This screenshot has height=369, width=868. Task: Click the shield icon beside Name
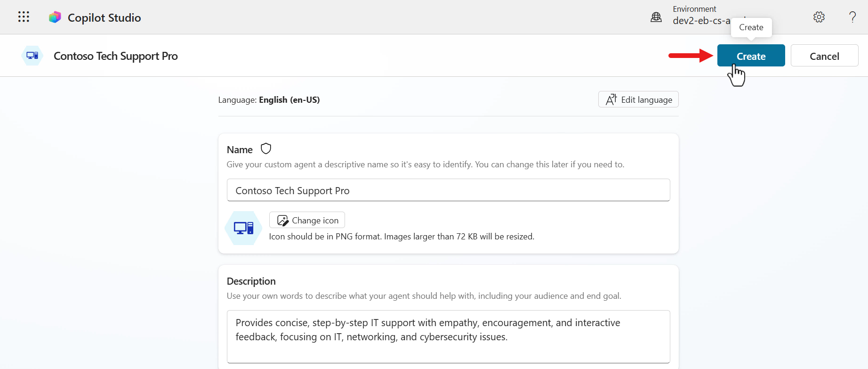(x=266, y=149)
